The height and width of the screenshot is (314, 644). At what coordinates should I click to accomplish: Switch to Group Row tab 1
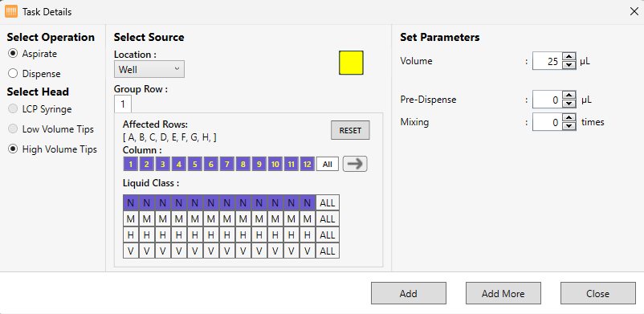[x=123, y=104]
